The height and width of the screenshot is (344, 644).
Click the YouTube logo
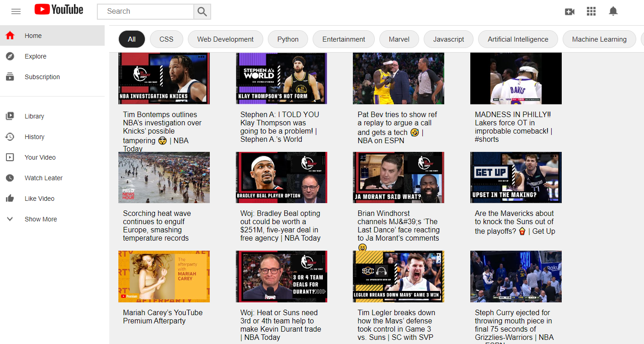tap(59, 10)
